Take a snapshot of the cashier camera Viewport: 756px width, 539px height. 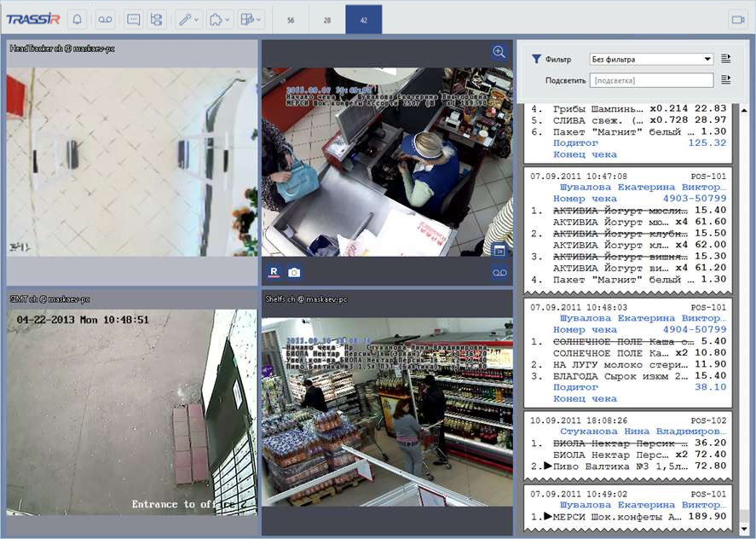pos(294,272)
